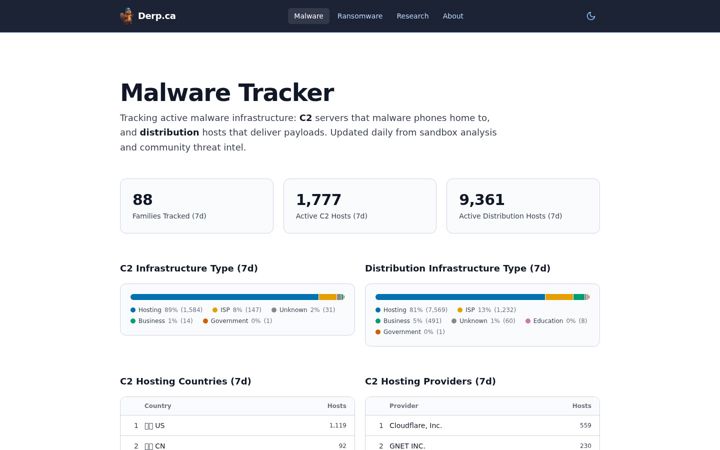The height and width of the screenshot is (450, 720).
Task: Click Distribution Infrastructure Type (7d) heading
Action: 457,268
